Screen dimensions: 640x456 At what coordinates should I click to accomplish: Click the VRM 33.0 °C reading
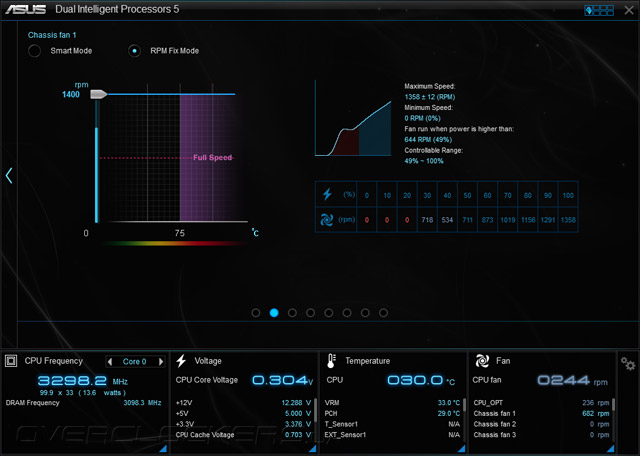click(449, 403)
